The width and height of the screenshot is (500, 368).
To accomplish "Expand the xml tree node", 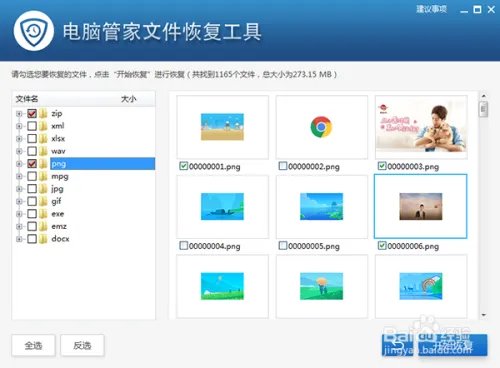I will pos(19,126).
